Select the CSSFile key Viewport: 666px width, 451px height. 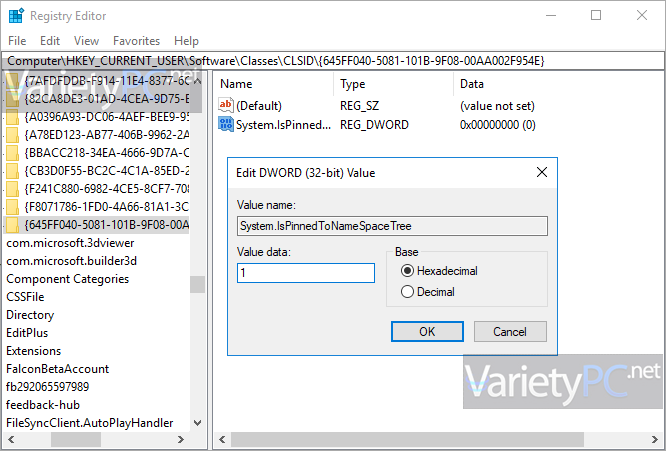click(x=25, y=297)
